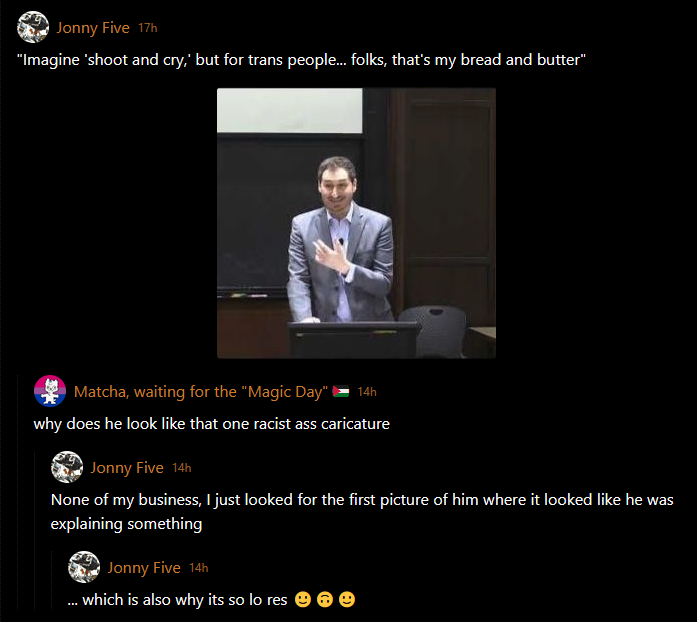This screenshot has height=622, width=697.
Task: Click Jonny Five's avatar on the "lo res" reply
Action: click(84, 567)
